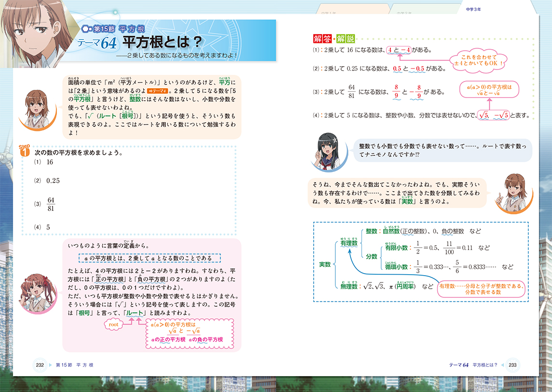Click the pink note 有理数……分母と分子が整数である
This screenshot has width=552, height=392.
click(x=482, y=289)
